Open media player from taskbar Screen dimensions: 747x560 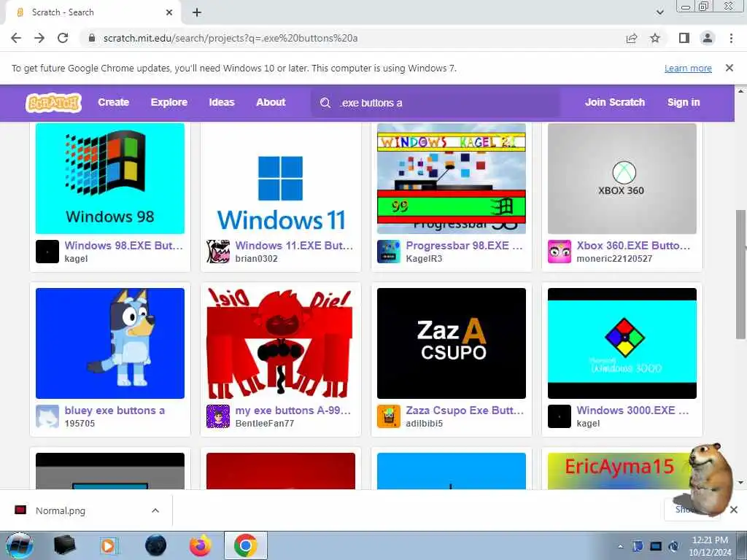click(x=108, y=545)
